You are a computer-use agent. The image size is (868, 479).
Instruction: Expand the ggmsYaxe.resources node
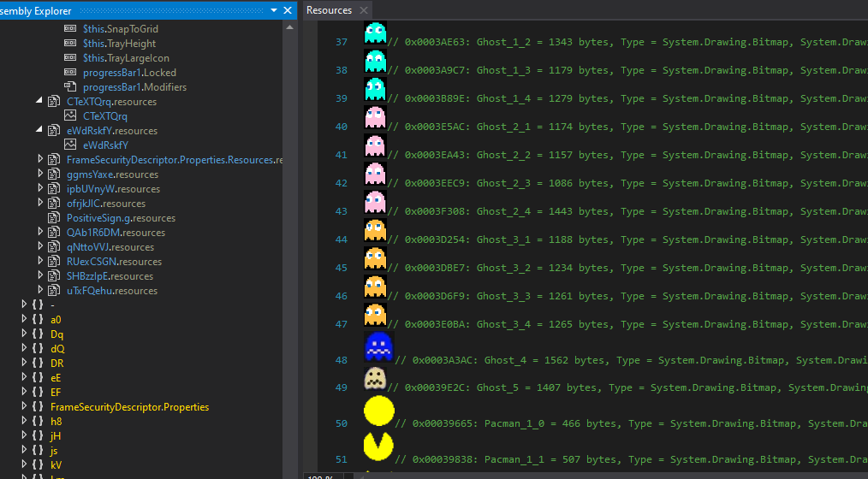click(x=40, y=174)
